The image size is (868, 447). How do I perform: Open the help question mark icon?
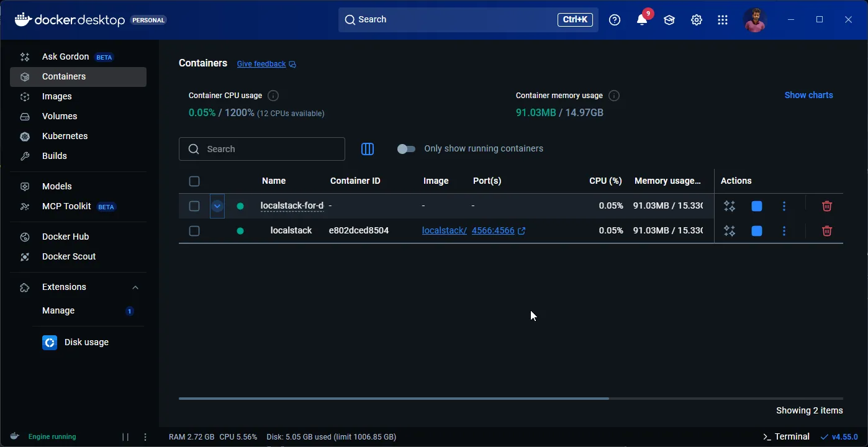pyautogui.click(x=614, y=19)
